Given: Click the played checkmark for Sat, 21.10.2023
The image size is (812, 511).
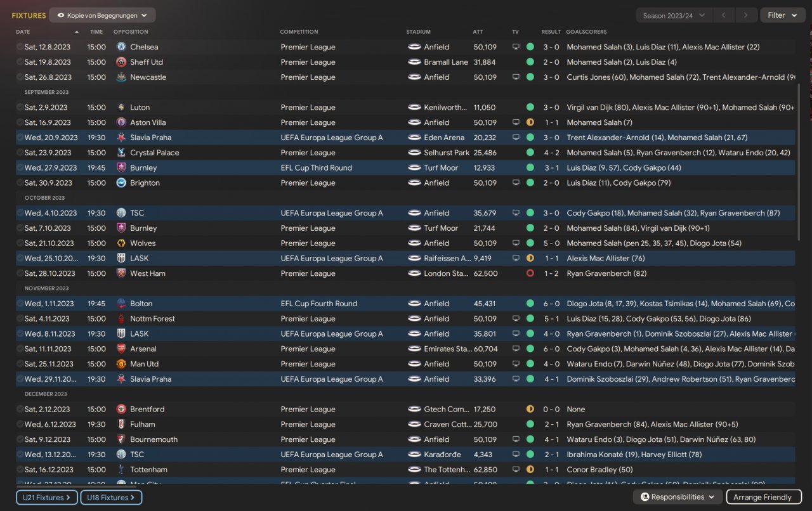Looking at the screenshot, I should click(x=20, y=243).
